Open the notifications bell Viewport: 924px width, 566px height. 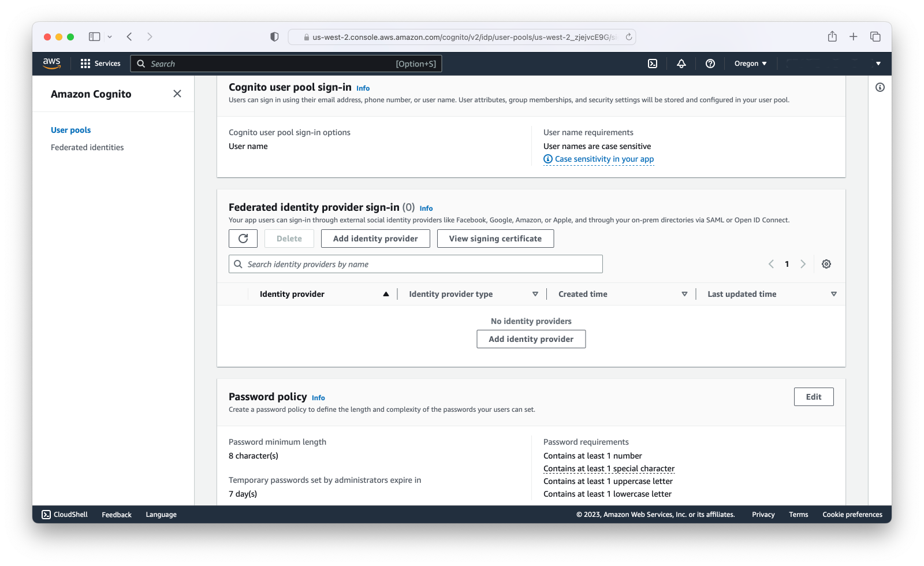point(681,64)
